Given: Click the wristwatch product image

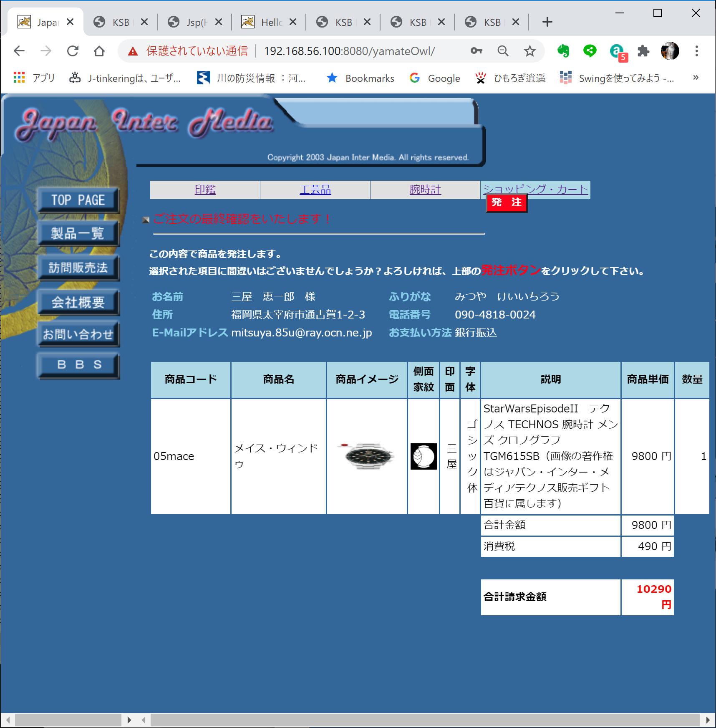Looking at the screenshot, I should point(367,456).
